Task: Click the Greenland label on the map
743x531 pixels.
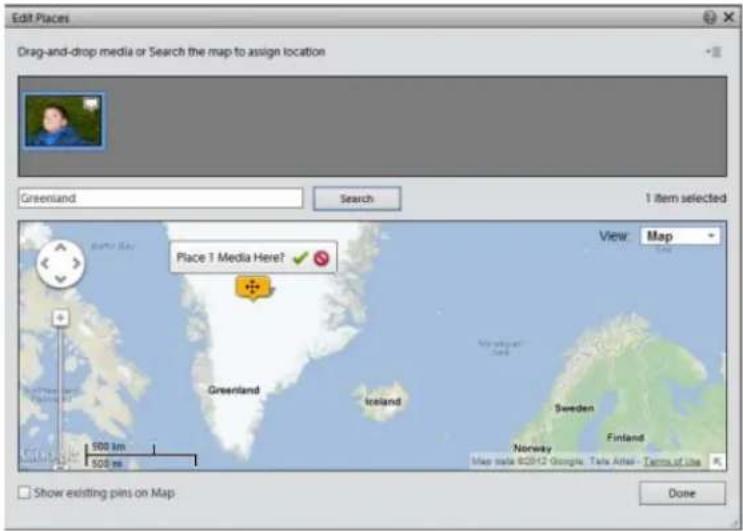Action: point(234,390)
